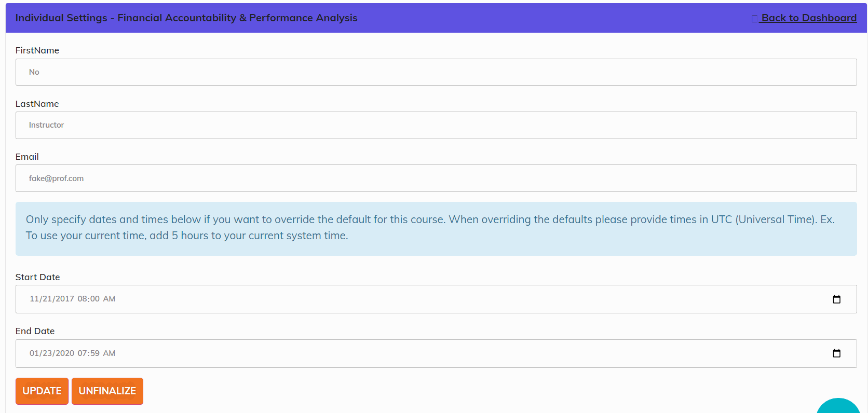Toggle the AM segment of End Date
The image size is (868, 413).
pos(109,353)
